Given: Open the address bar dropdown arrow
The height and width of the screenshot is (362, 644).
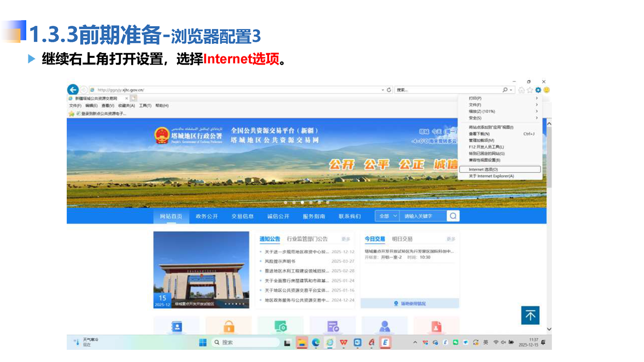Looking at the screenshot, I should click(382, 90).
